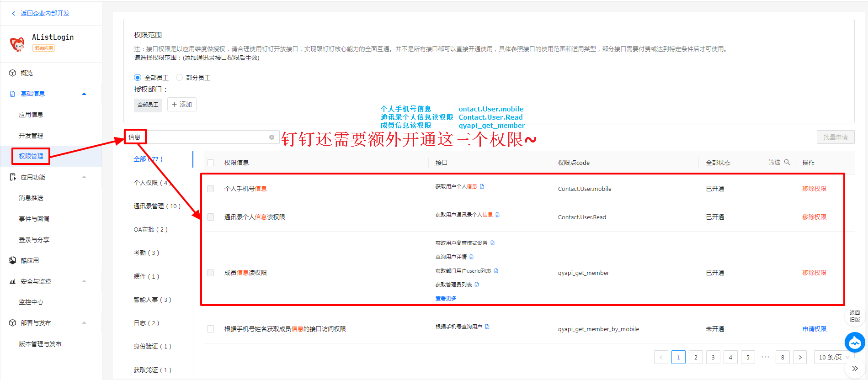The image size is (868, 380).
Task: Toggle the select-all checkbox in table header
Action: tap(211, 163)
